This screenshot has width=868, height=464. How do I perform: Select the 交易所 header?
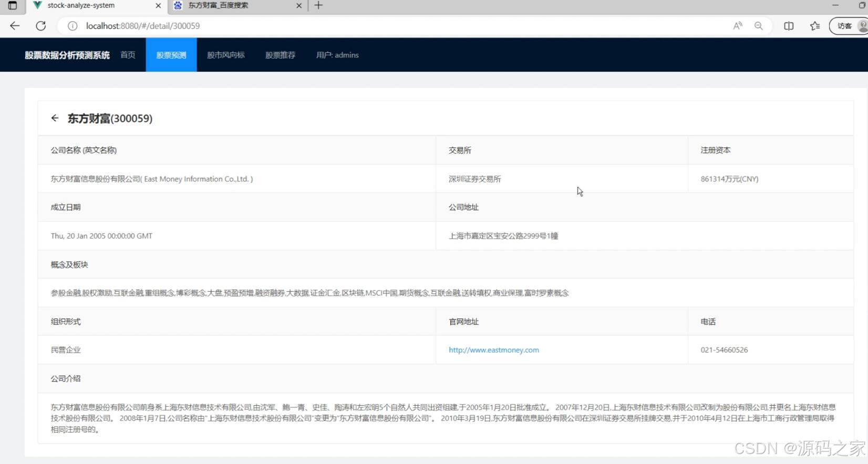(x=460, y=150)
